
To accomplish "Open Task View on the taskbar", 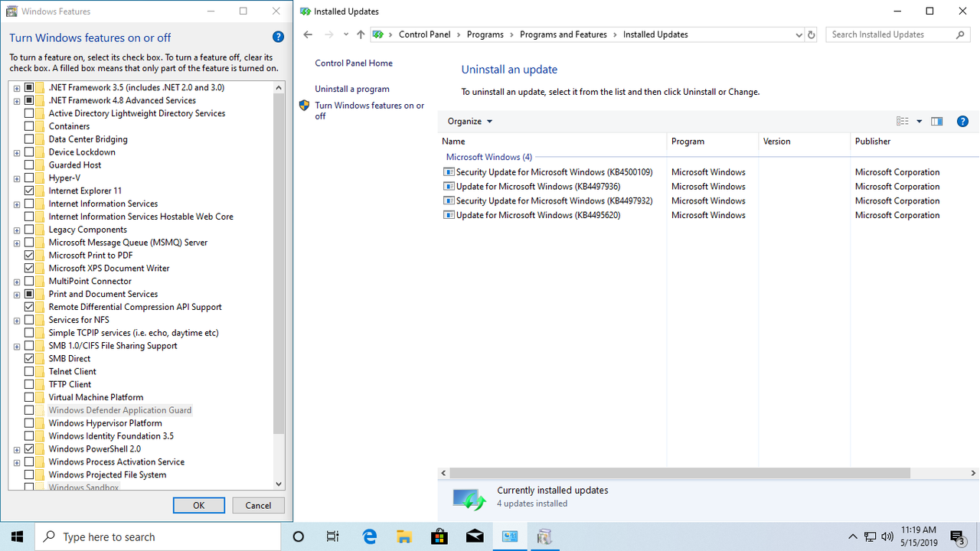I will click(x=333, y=536).
